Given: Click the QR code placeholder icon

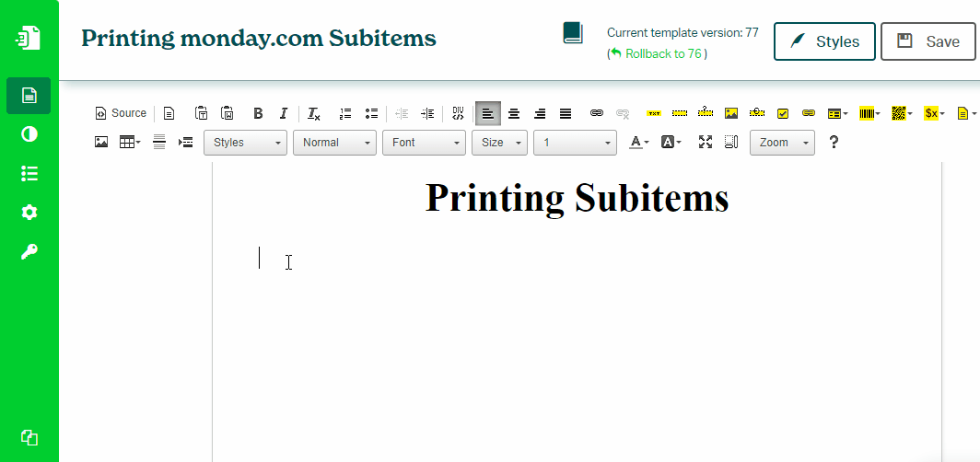Looking at the screenshot, I should click(900, 113).
